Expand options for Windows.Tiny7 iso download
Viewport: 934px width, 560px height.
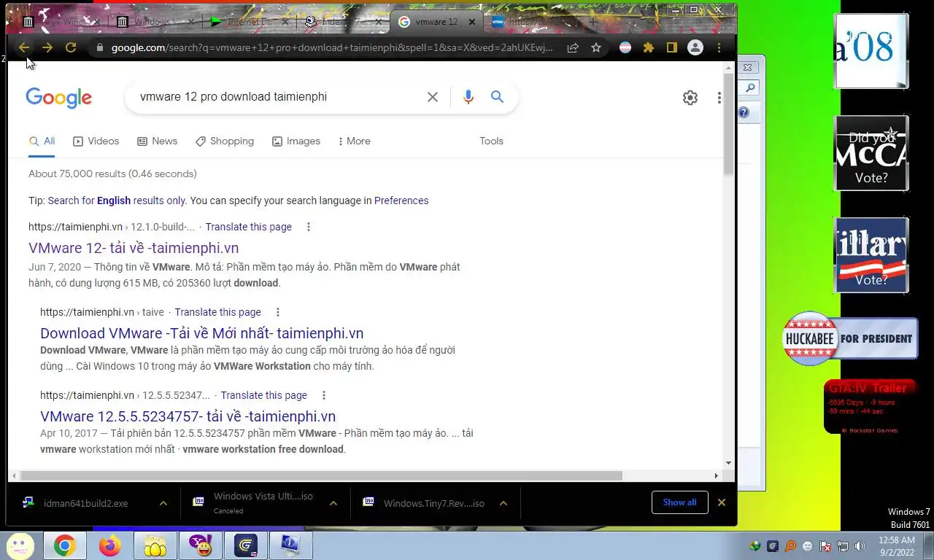pos(503,503)
